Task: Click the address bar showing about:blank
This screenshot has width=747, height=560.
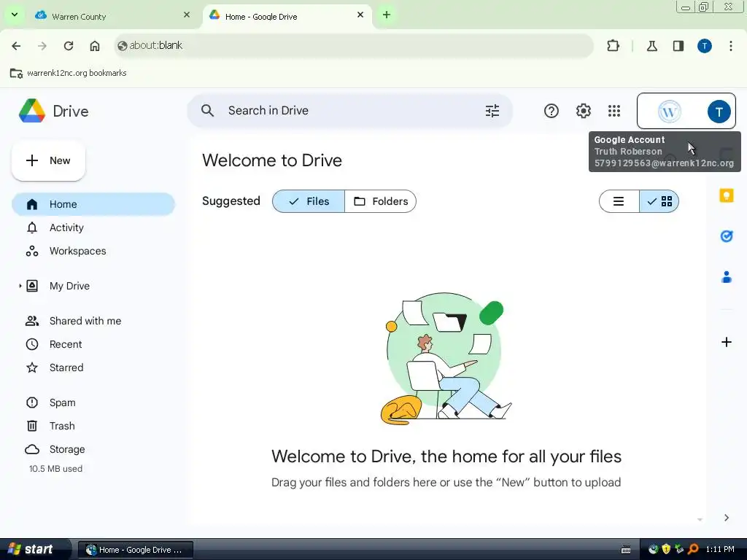Action: pyautogui.click(x=354, y=46)
